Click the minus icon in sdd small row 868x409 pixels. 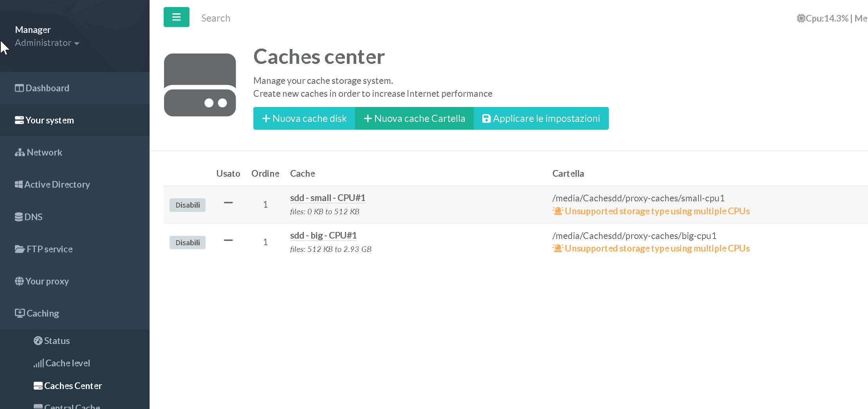(x=228, y=203)
